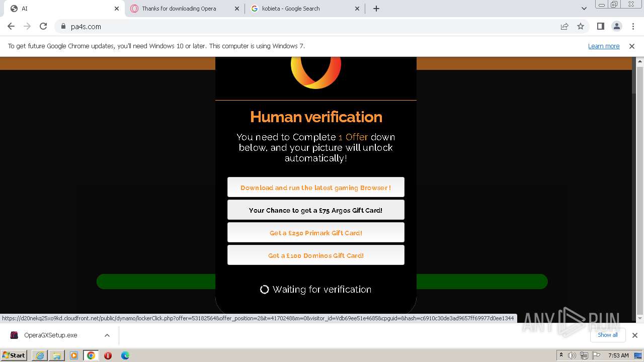Close the downloads bar
Image resolution: width=644 pixels, height=362 pixels.
pos(635,335)
